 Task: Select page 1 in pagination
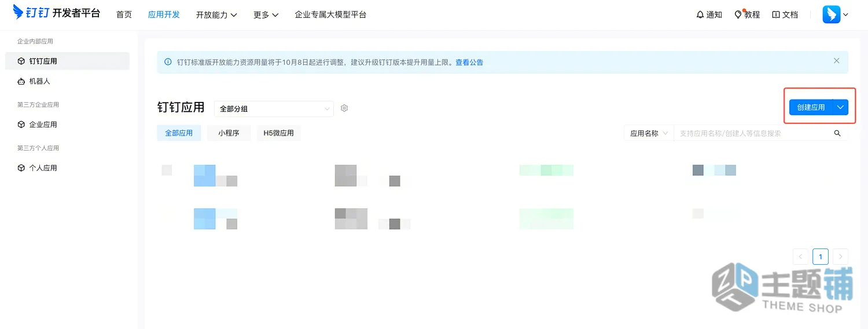pyautogui.click(x=821, y=257)
